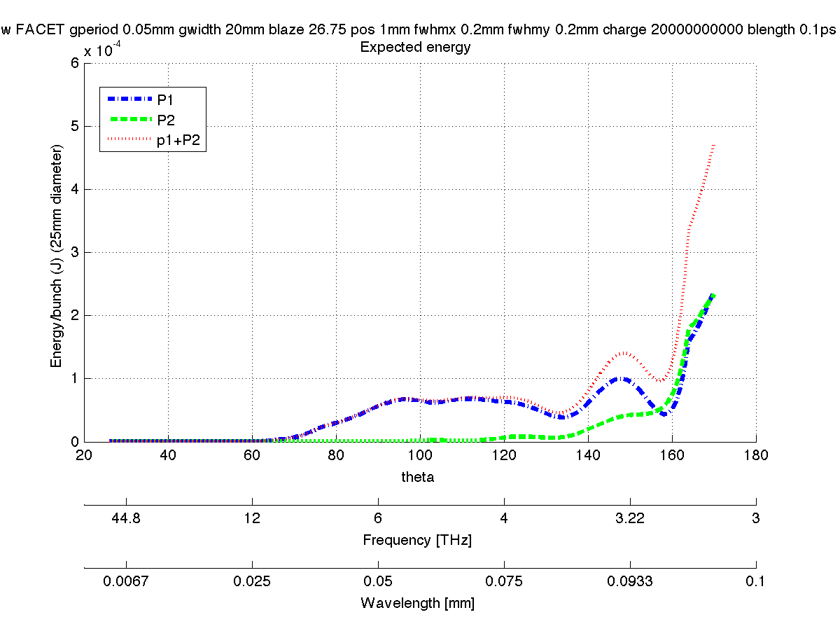Click the wavelength tick label 0.025

click(252, 581)
